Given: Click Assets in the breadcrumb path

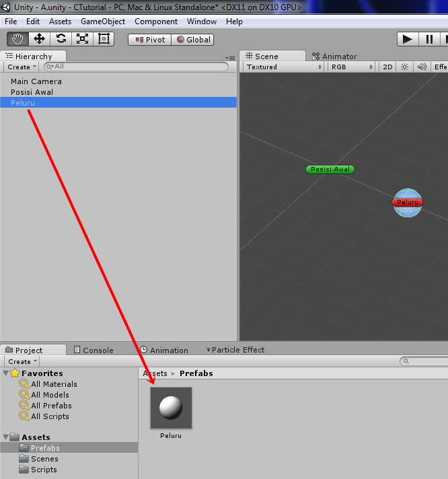Looking at the screenshot, I should (x=155, y=373).
